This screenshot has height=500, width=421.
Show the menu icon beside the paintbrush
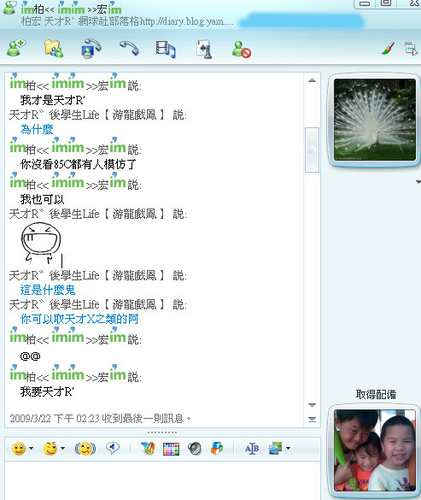coord(411,49)
